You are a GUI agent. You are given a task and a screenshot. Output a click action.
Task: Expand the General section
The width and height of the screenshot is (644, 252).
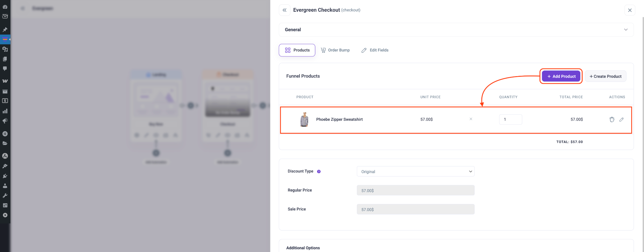(x=456, y=30)
